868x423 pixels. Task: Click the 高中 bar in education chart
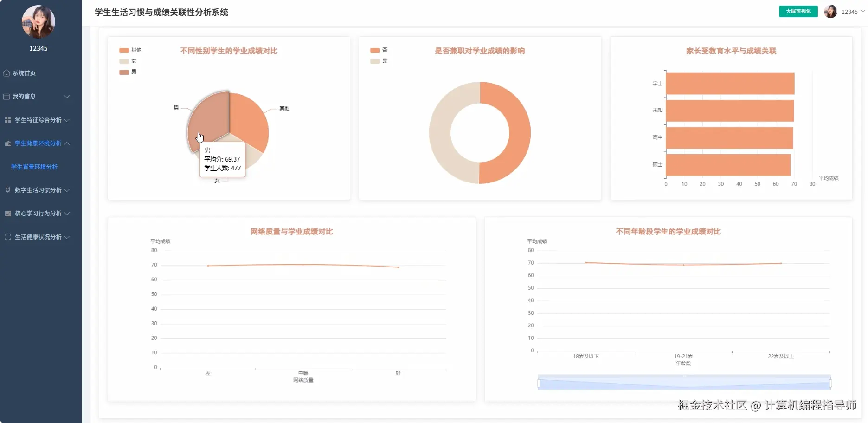(730, 138)
